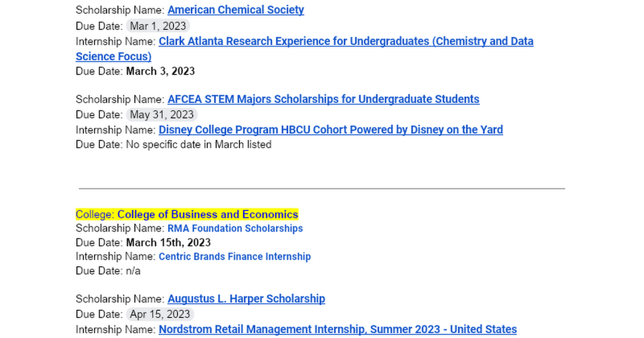Open the Disney College Program HBCU Cohort link
Viewport: 644px width, 338px height.
331,130
